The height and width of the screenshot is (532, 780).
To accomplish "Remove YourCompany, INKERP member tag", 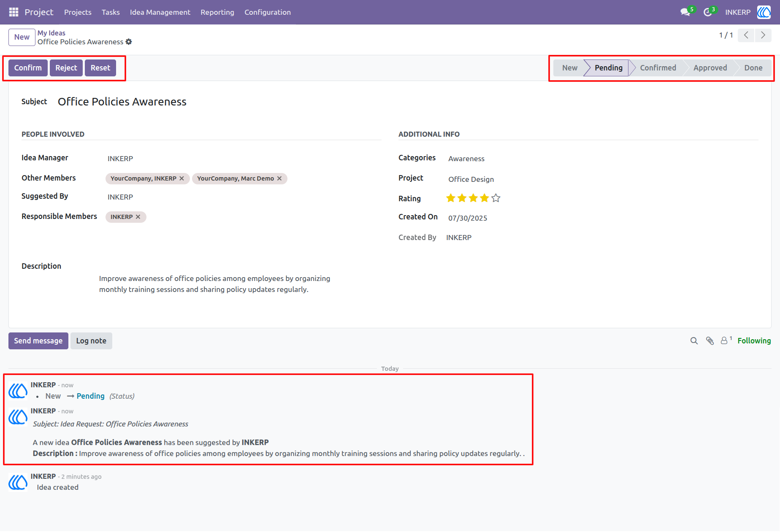I will 181,178.
